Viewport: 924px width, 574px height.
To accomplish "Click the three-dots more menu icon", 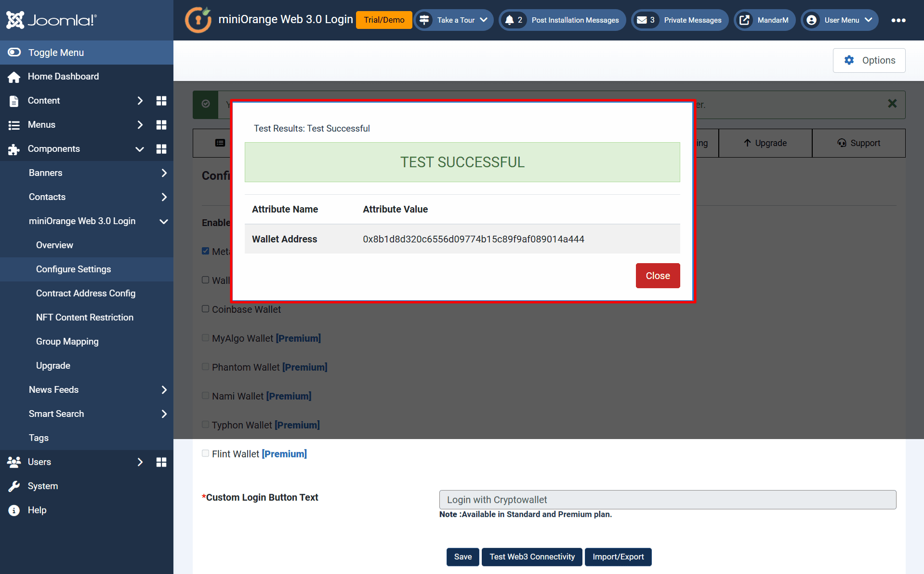I will pos(898,20).
